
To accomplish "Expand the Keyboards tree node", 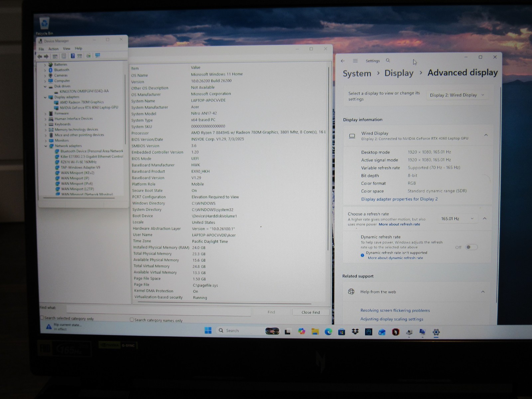I will (x=46, y=125).
